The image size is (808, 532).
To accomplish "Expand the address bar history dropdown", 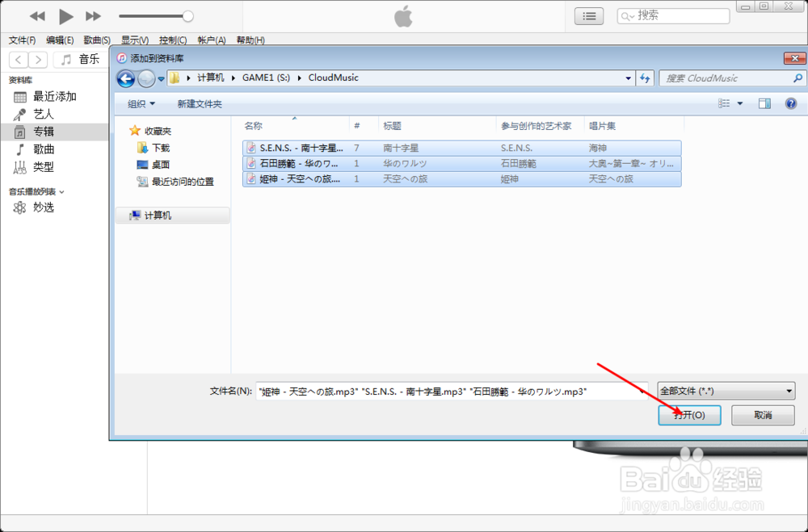I will (628, 78).
